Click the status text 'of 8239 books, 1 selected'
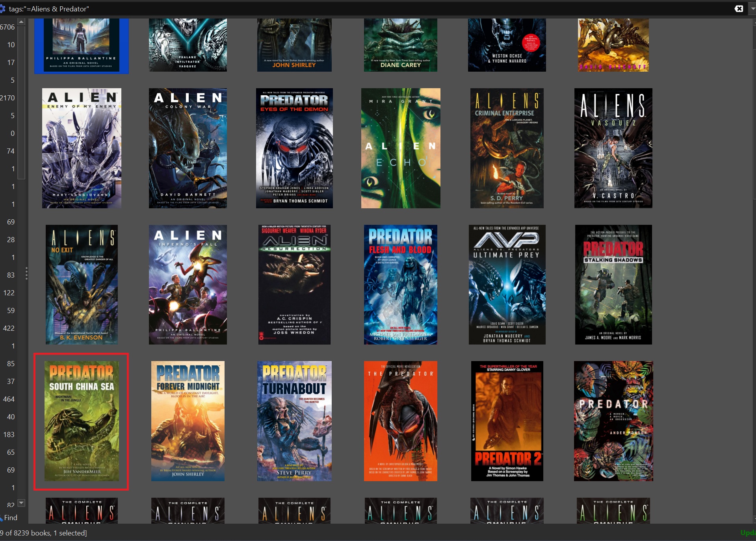The image size is (756, 541). coord(46,533)
